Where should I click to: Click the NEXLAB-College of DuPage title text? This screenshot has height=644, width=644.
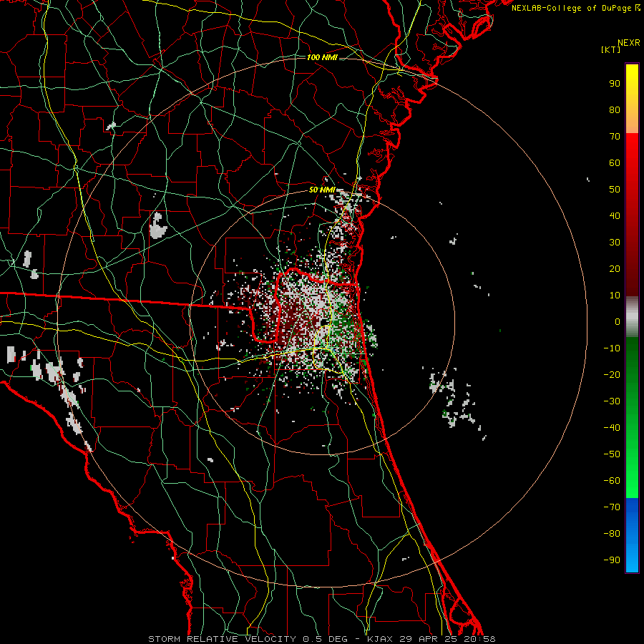point(575,8)
